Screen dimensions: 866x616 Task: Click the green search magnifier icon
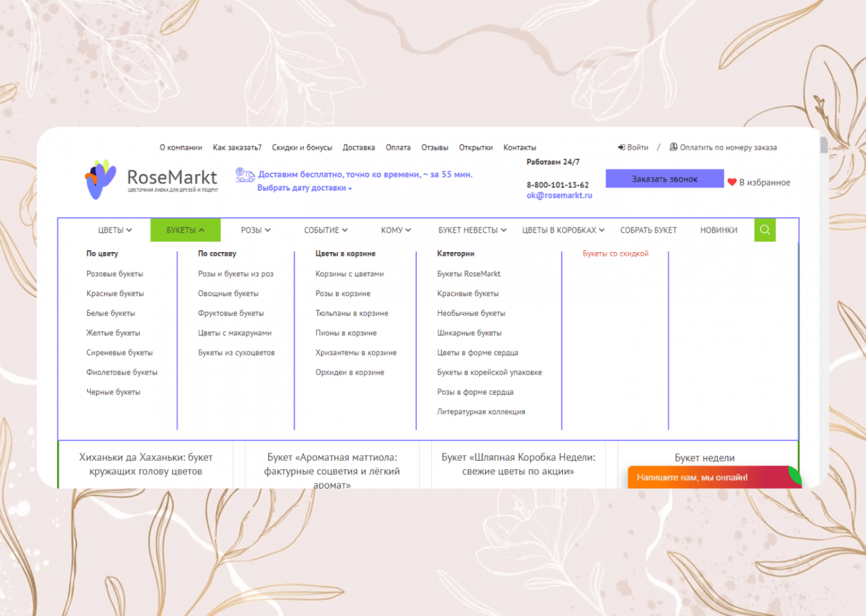click(x=765, y=229)
